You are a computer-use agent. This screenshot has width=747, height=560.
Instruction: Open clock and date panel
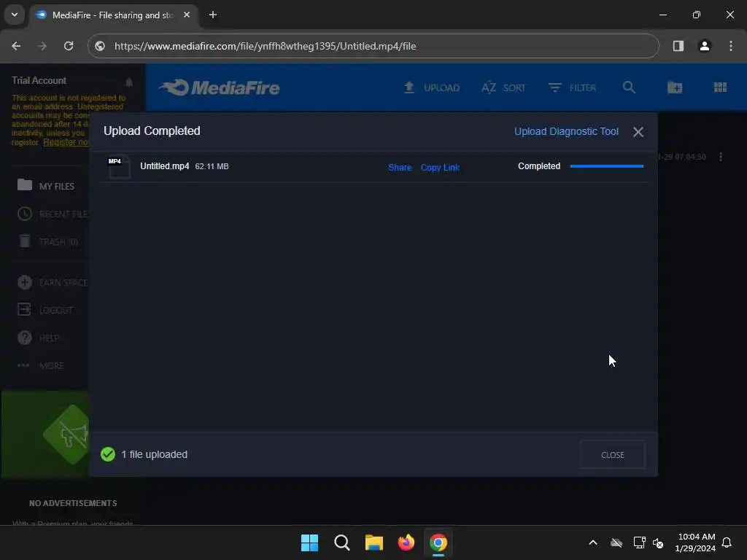(x=695, y=542)
